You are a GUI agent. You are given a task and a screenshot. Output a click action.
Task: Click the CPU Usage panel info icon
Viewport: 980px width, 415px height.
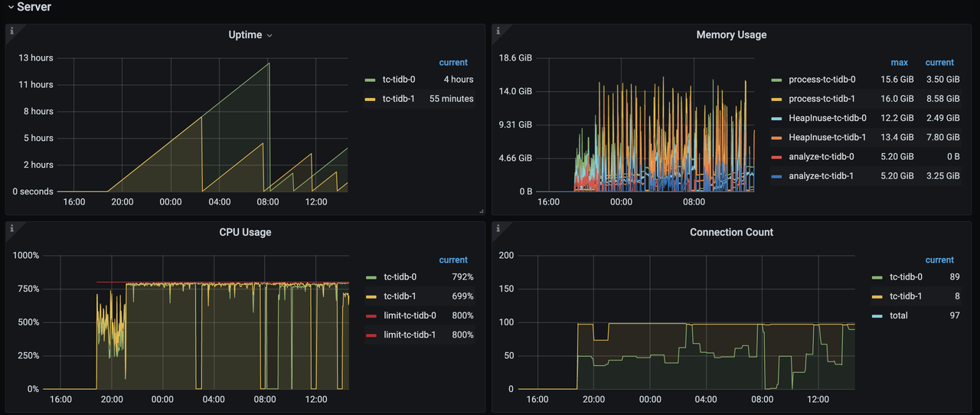[x=11, y=228]
